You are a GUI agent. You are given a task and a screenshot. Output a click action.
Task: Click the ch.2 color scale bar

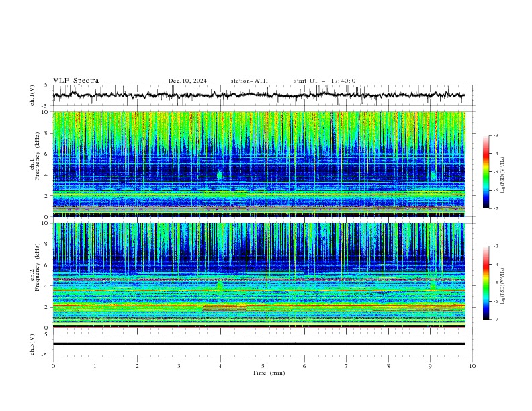486,283
